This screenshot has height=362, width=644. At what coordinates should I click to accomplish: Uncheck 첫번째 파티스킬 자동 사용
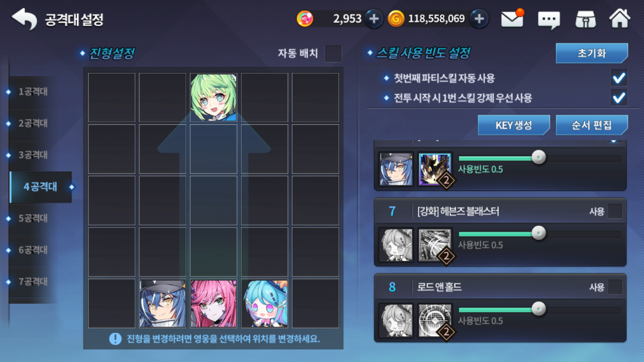coord(619,78)
